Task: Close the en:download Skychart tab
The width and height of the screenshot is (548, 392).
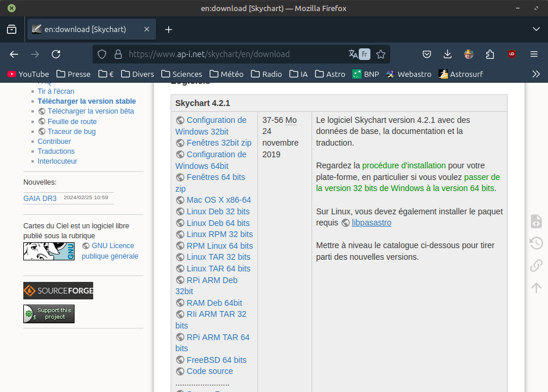Action: 147,29
